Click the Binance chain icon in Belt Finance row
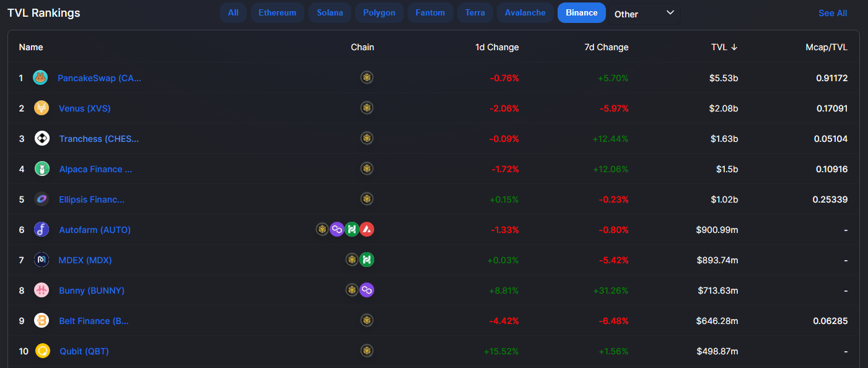868x368 pixels. pyautogui.click(x=367, y=320)
